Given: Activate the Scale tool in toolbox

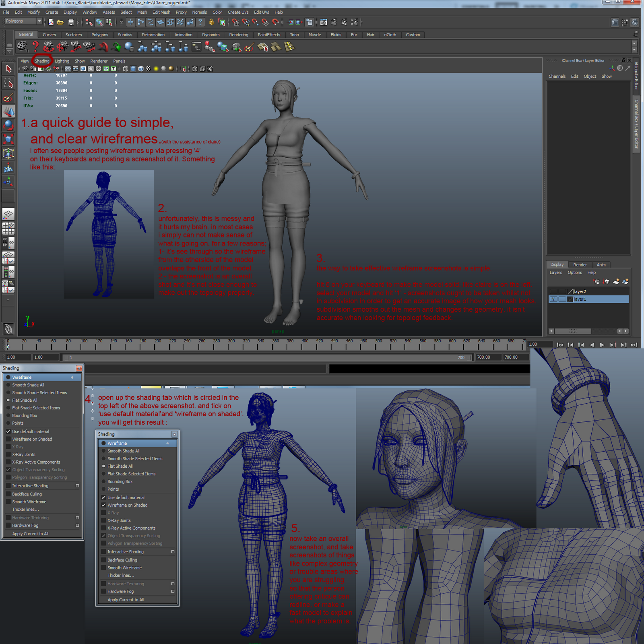Looking at the screenshot, I should click(8, 139).
